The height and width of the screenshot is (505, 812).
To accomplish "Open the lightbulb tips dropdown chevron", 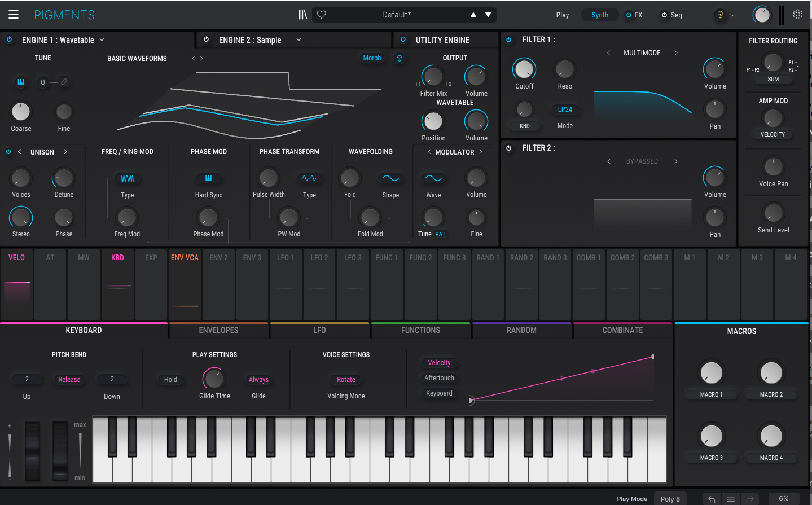I will 732,15.
